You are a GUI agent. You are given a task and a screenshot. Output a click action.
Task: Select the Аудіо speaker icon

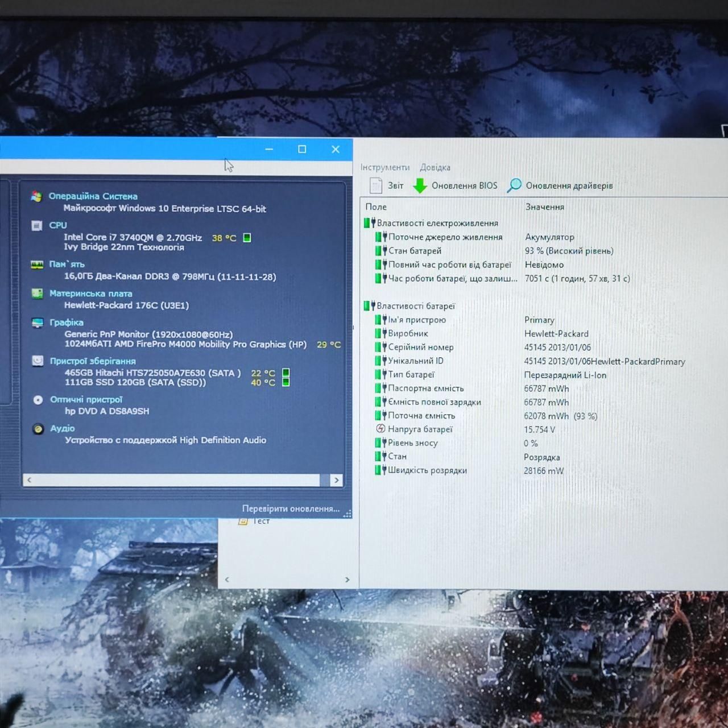(38, 429)
